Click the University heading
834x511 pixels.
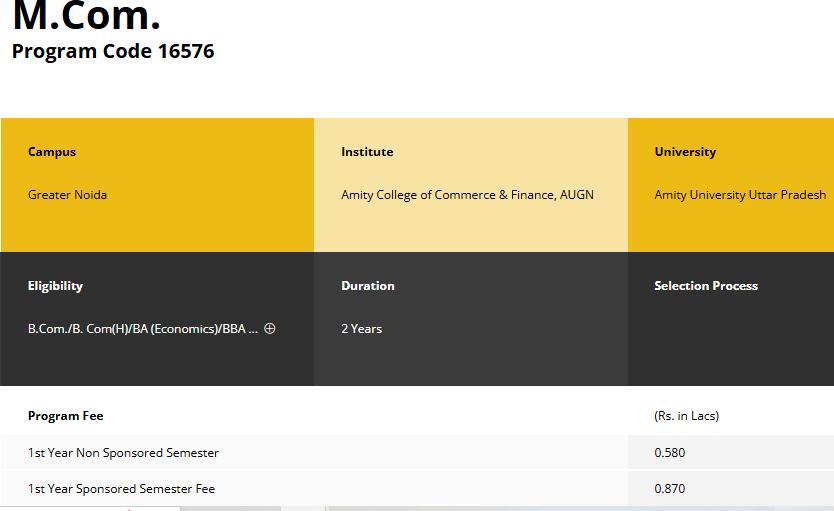coord(685,152)
